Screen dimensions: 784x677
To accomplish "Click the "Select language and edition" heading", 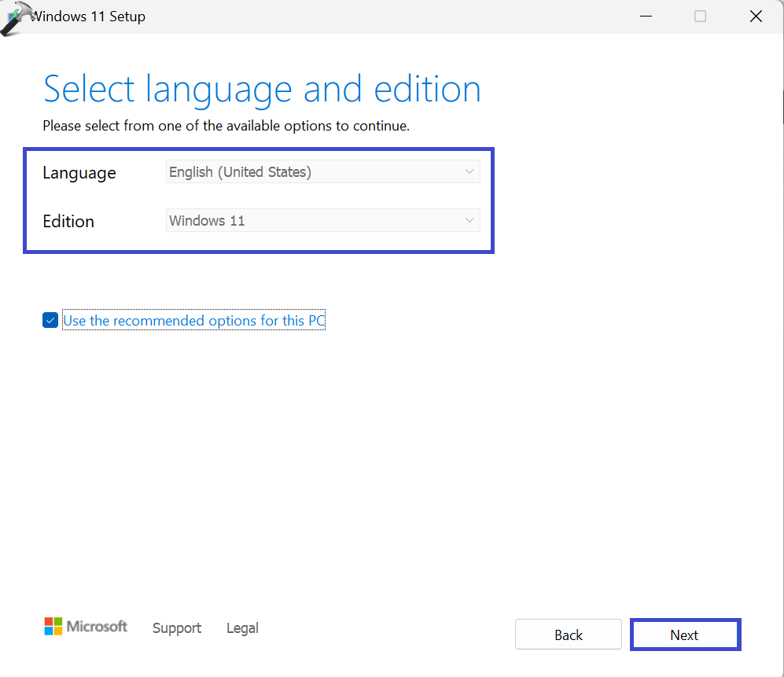I will pos(262,90).
